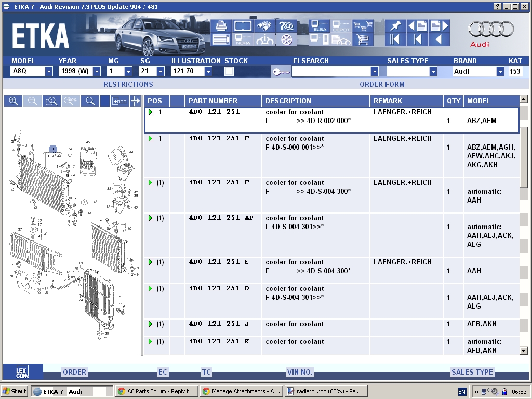
Task: Click the TC button in bottom bar
Action: click(x=206, y=372)
